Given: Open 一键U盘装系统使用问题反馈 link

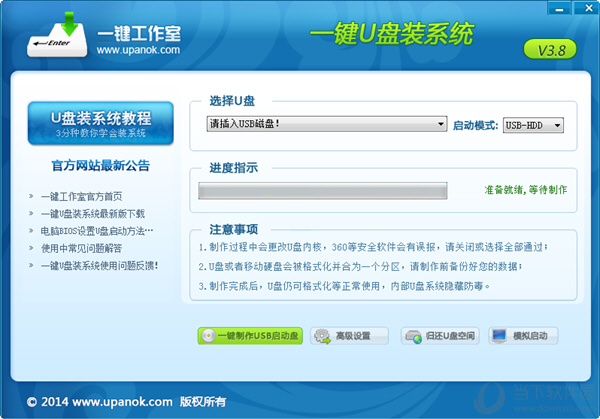Looking at the screenshot, I should click(99, 265).
